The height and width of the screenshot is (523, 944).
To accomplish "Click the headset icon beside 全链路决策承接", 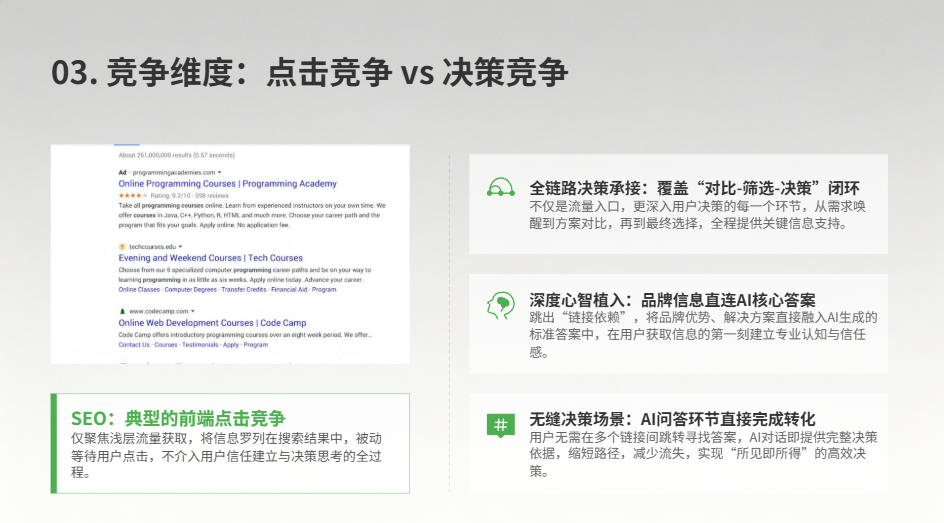I will pos(500,188).
